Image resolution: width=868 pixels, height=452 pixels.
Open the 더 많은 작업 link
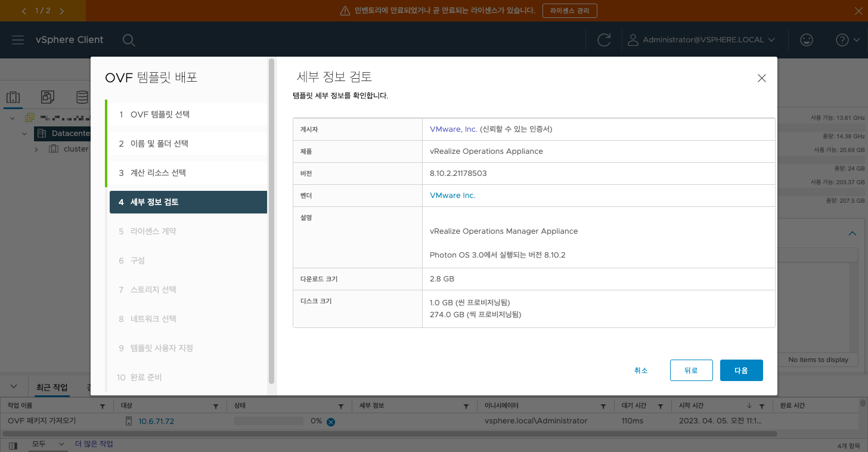pos(94,444)
